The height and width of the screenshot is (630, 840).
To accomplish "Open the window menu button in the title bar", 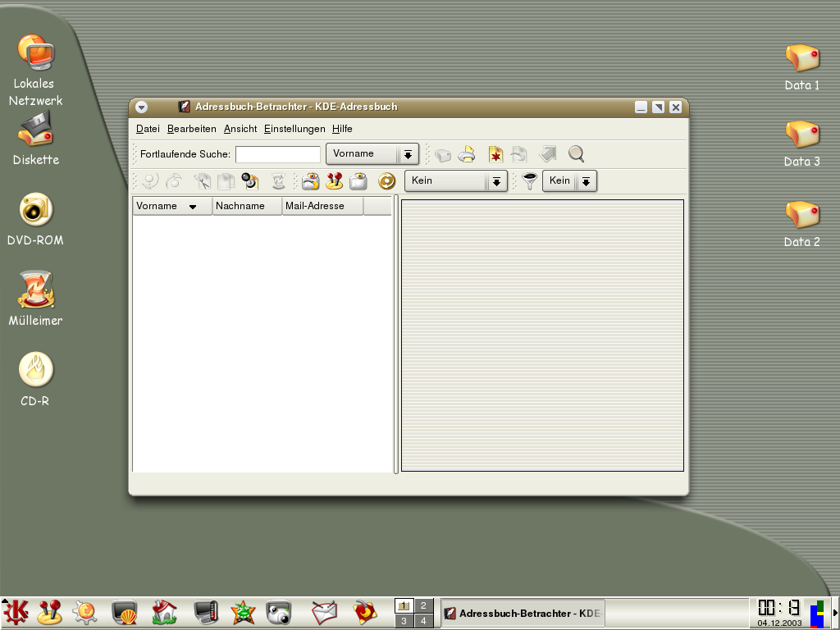I will pyautogui.click(x=141, y=107).
